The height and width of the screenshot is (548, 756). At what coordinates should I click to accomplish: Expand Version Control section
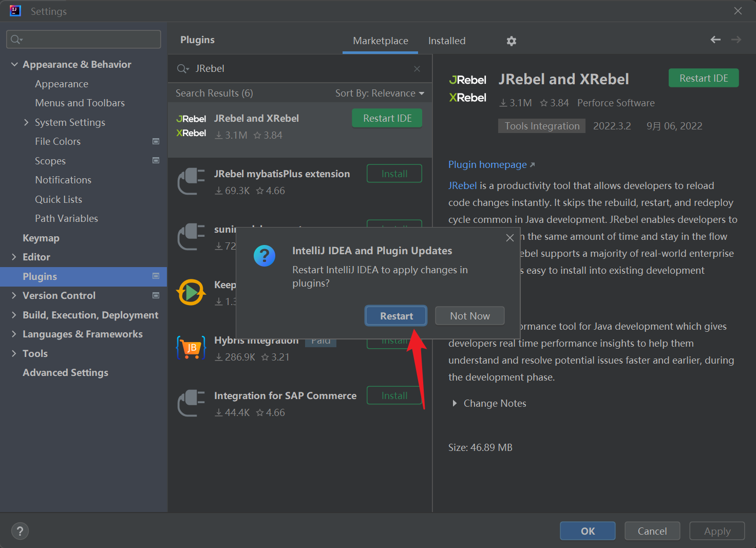click(14, 295)
